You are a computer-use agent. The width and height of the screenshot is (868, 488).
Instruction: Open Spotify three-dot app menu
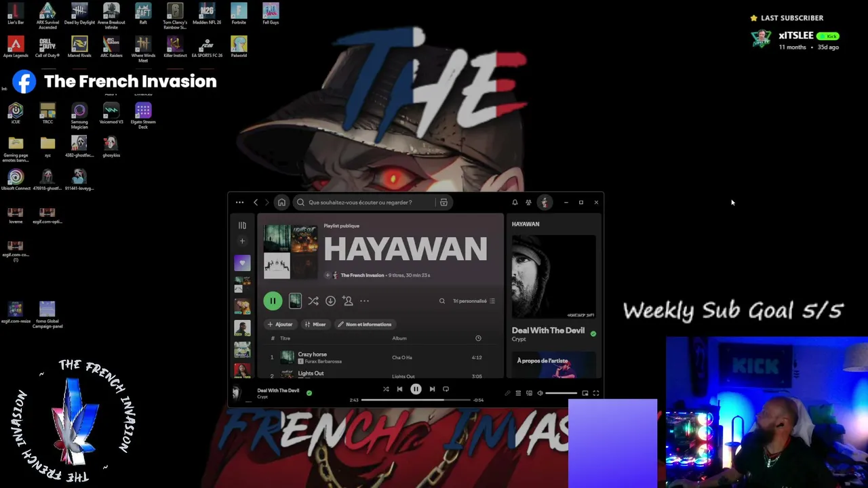pyautogui.click(x=239, y=202)
